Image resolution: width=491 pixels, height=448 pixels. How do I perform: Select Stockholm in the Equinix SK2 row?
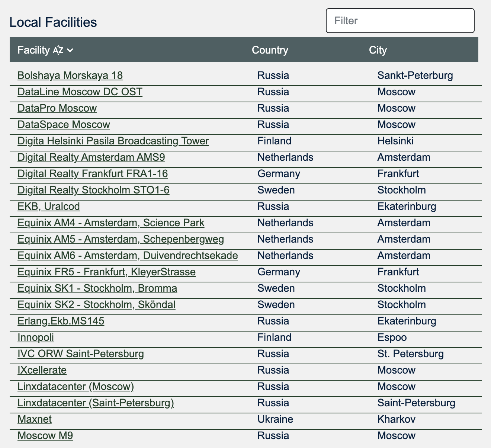point(402,305)
